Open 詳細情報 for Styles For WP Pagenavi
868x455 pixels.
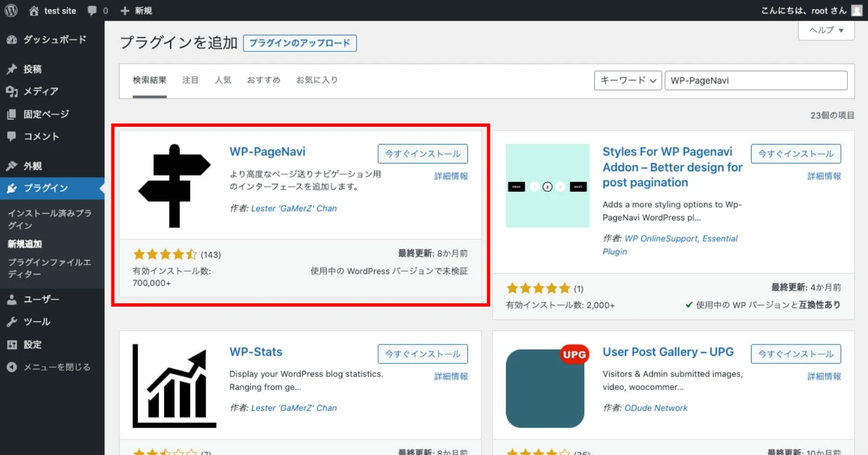click(x=824, y=176)
